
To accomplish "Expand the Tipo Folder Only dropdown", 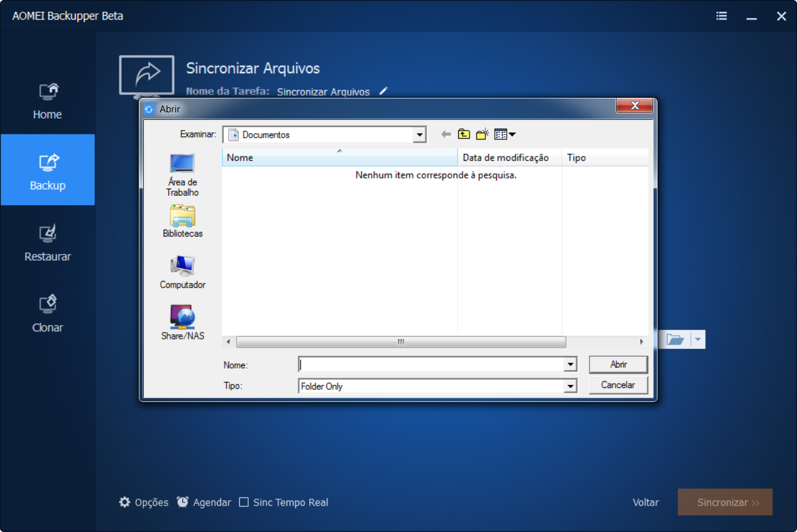I will 570,386.
